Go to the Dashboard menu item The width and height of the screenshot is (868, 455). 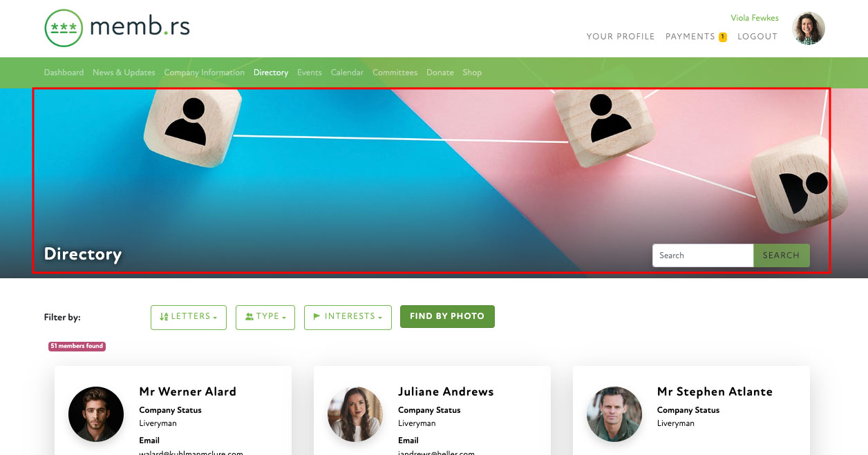click(64, 72)
